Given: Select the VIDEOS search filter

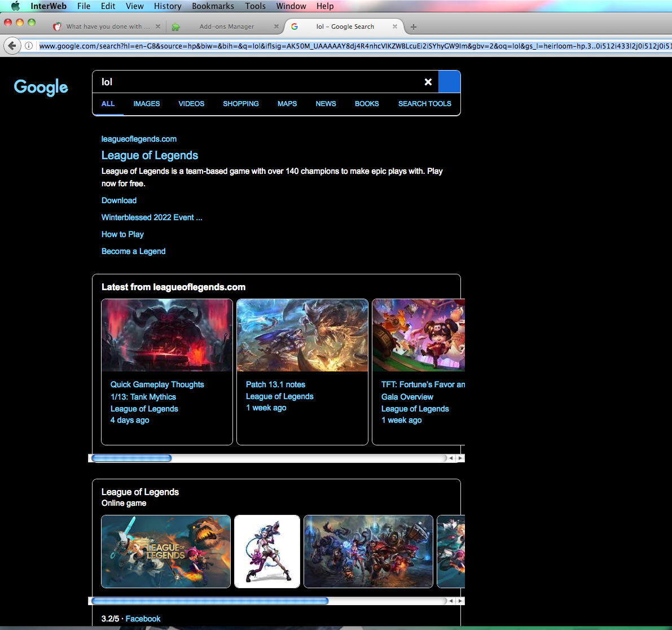Looking at the screenshot, I should pos(191,104).
